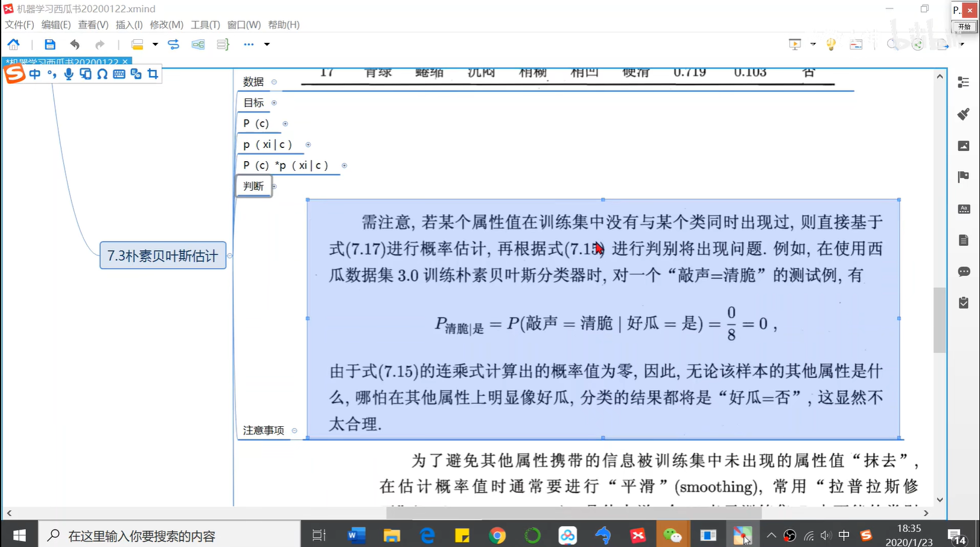Go to the XMind home screen
Image resolution: width=980 pixels, height=547 pixels.
point(13,44)
